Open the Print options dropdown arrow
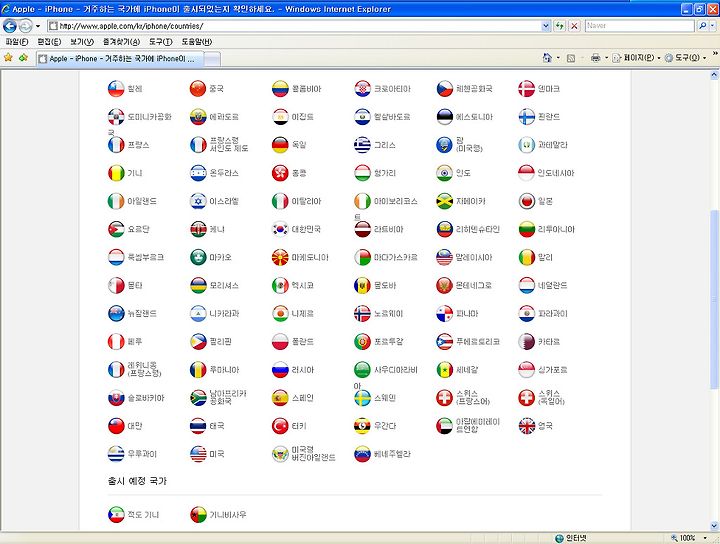This screenshot has height=544, width=720. [606, 58]
